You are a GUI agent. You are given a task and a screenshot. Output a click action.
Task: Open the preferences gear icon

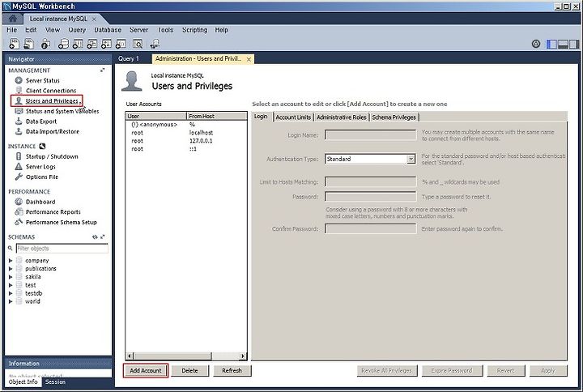tap(536, 44)
